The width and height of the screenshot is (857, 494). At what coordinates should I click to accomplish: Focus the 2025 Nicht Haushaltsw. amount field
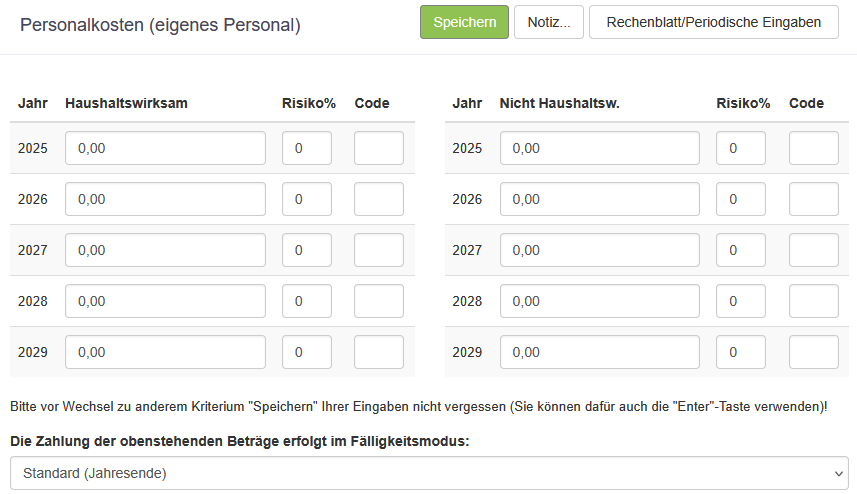coord(599,148)
